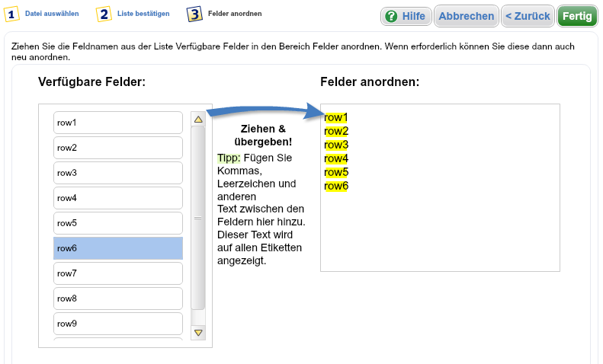Viewport: 603px width, 364px height.
Task: Finish with the green Fertig button
Action: click(577, 17)
